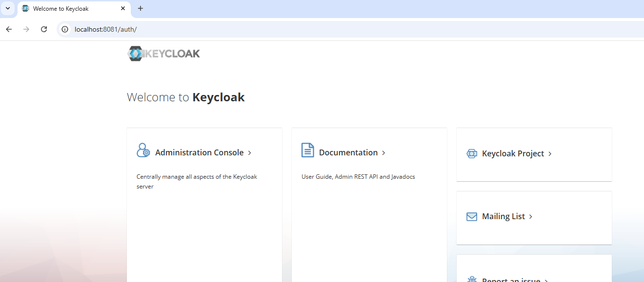Click the chevron next to Documentation

[x=384, y=153]
